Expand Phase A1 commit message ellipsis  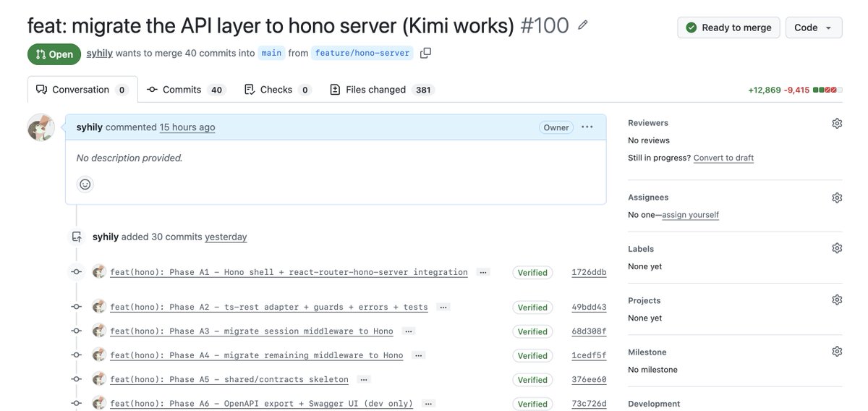tap(483, 272)
